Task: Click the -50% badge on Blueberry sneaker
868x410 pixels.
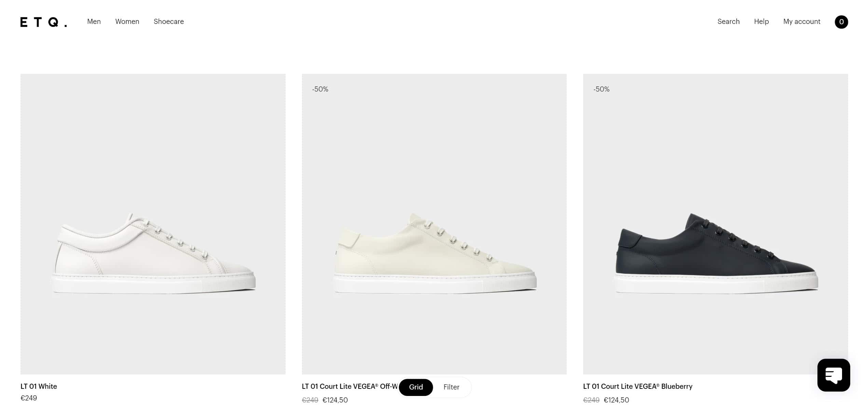Action: [601, 89]
